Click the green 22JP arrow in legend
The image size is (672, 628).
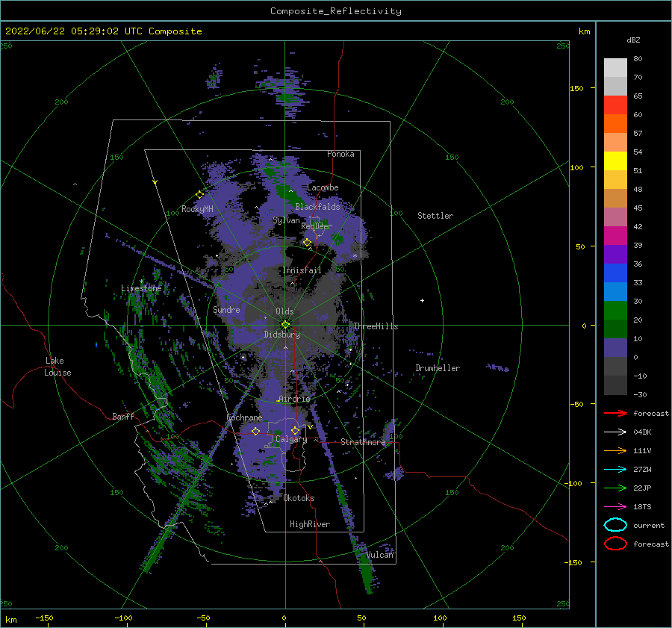point(615,488)
